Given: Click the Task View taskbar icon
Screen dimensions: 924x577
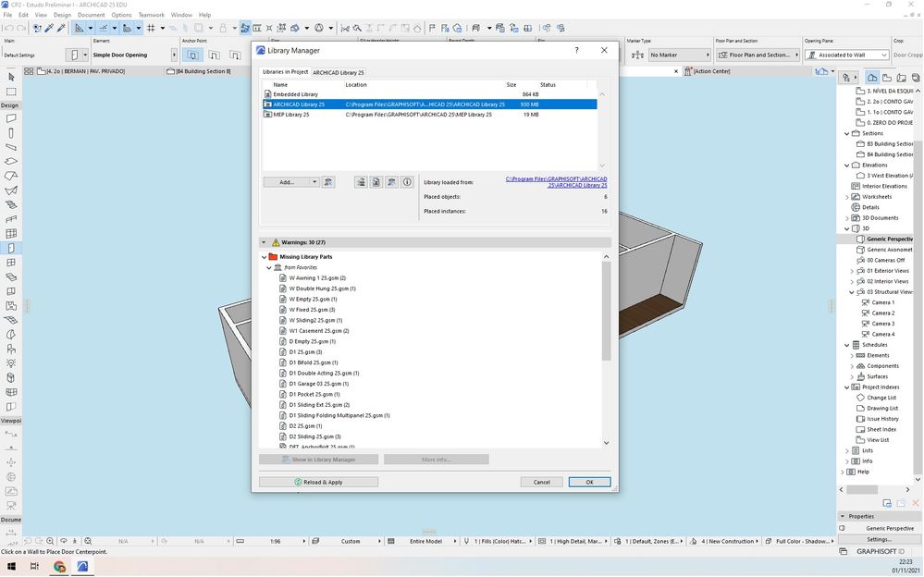Looking at the screenshot, I should 34,567.
